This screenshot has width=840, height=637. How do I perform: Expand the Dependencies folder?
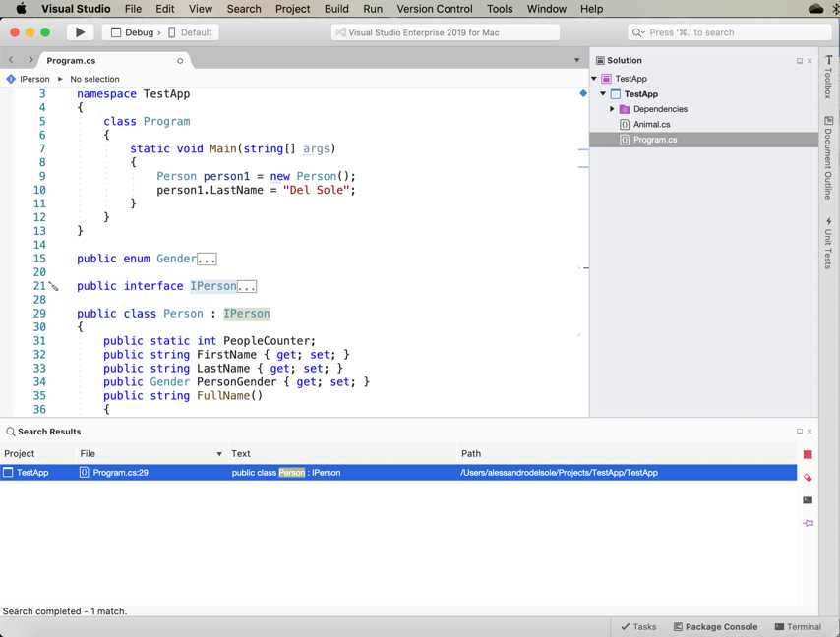(612, 109)
